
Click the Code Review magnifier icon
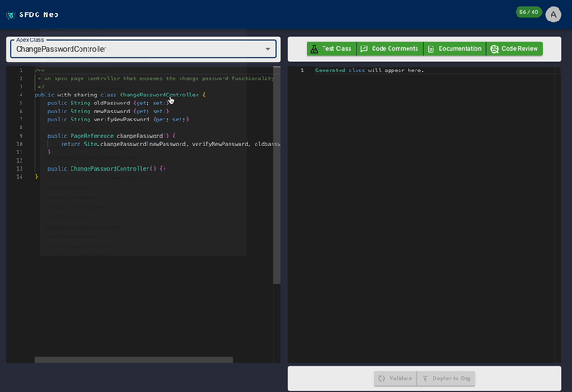pos(494,49)
